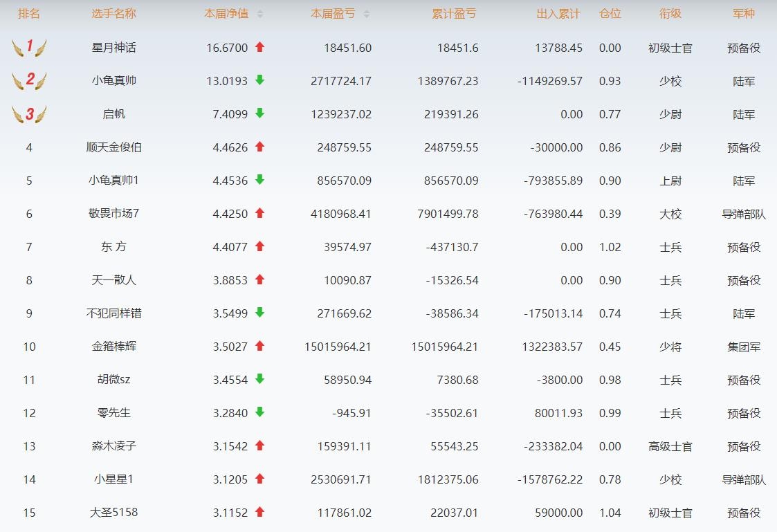Open player 胡微sz
Image resolution: width=777 pixels, height=532 pixels.
113,379
